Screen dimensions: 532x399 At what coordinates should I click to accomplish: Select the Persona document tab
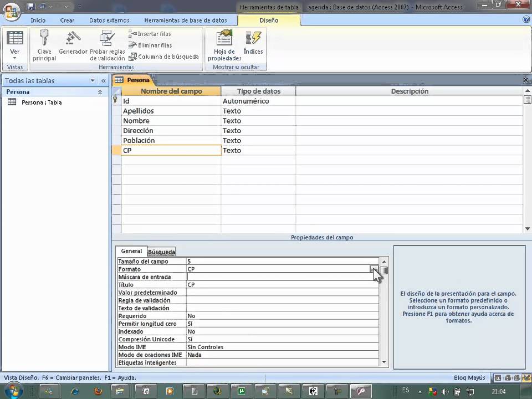click(134, 80)
